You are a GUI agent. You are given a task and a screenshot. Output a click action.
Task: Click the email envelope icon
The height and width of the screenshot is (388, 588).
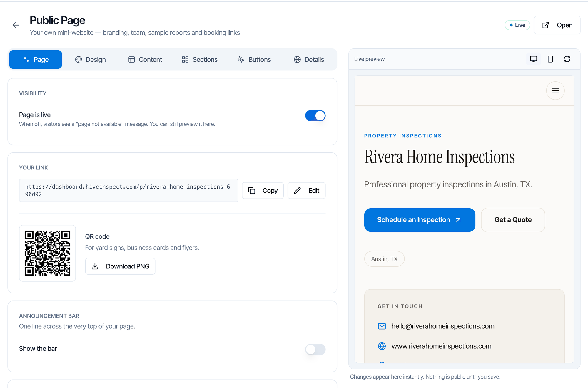(382, 326)
